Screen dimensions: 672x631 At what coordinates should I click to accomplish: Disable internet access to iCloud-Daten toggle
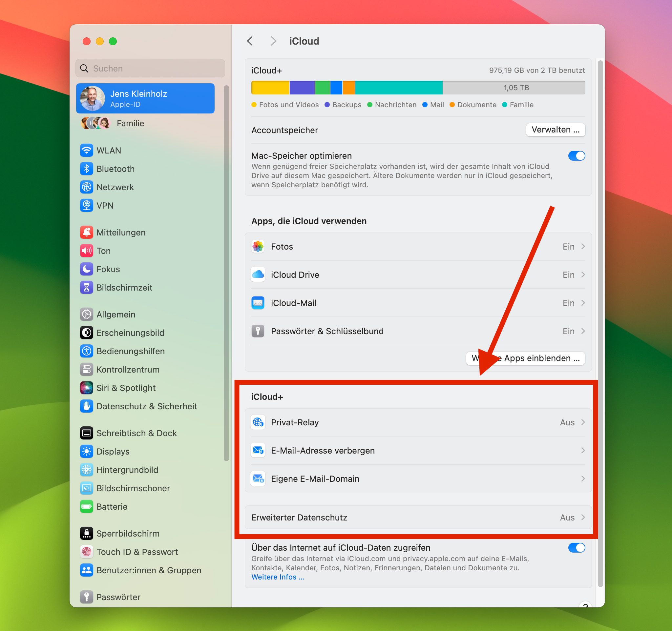(x=576, y=548)
